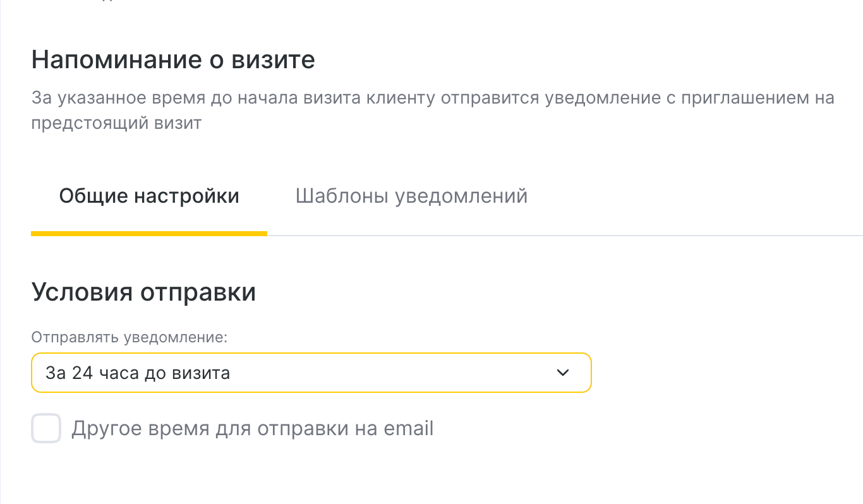This screenshot has height=504, width=863.
Task: Click the "Напоминание о визите" heading
Action: click(173, 60)
